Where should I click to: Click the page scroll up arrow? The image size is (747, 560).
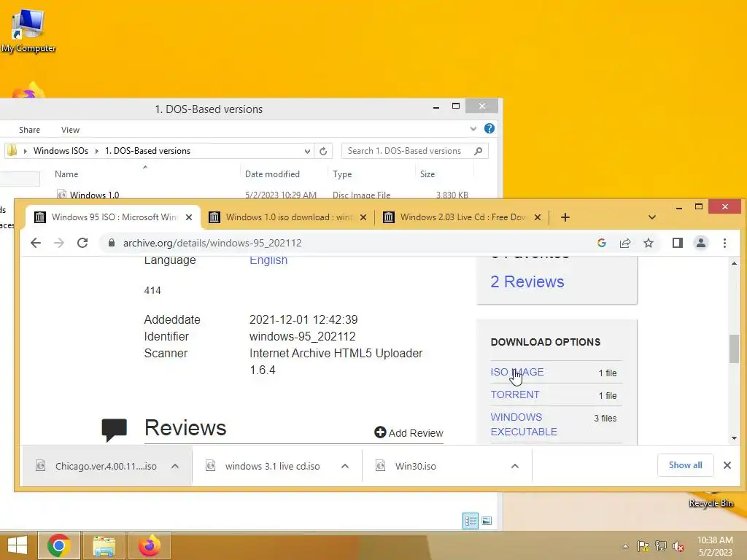click(734, 262)
